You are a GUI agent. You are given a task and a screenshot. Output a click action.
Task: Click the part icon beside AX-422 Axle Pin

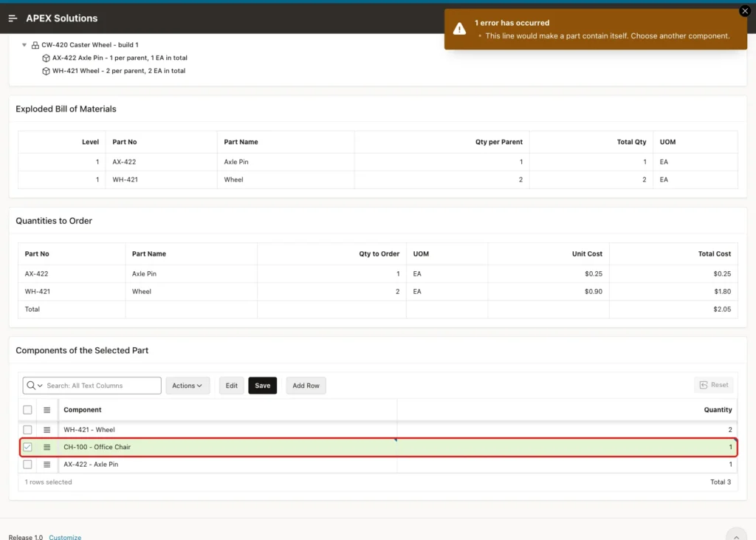pyautogui.click(x=47, y=58)
